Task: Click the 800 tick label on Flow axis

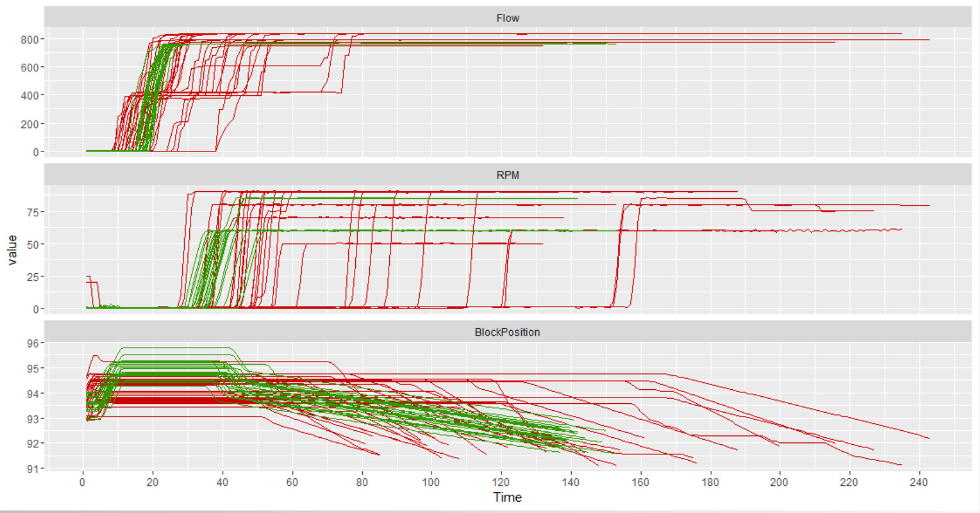Action: coord(29,39)
